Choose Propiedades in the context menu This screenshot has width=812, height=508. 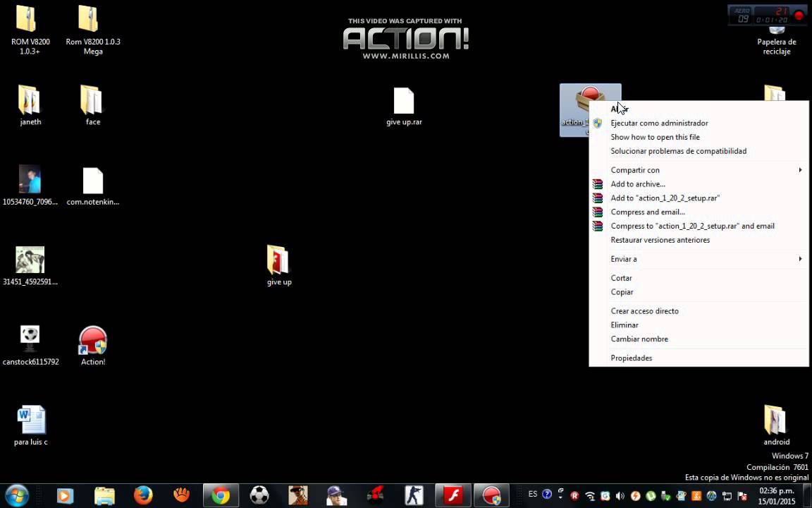(699, 358)
